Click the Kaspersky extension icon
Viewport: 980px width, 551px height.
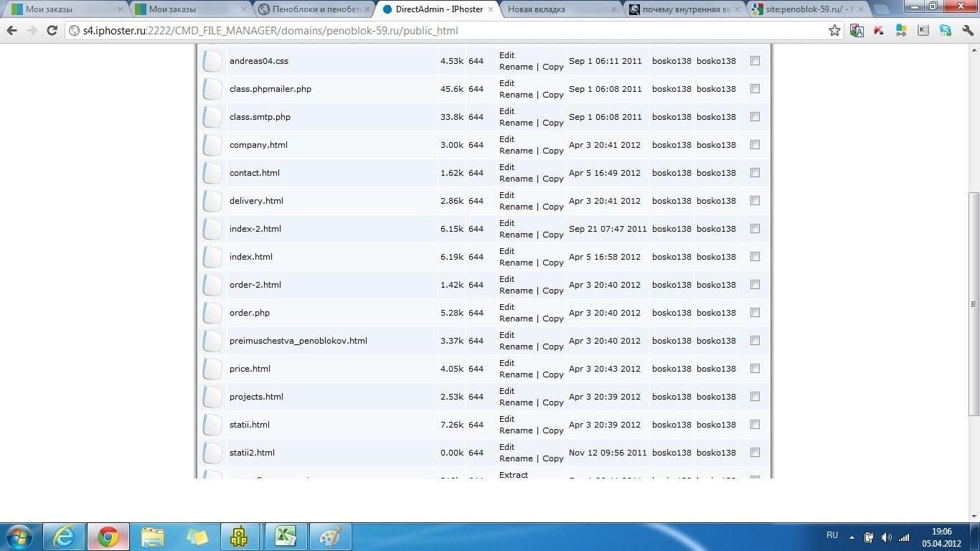pyautogui.click(x=879, y=31)
